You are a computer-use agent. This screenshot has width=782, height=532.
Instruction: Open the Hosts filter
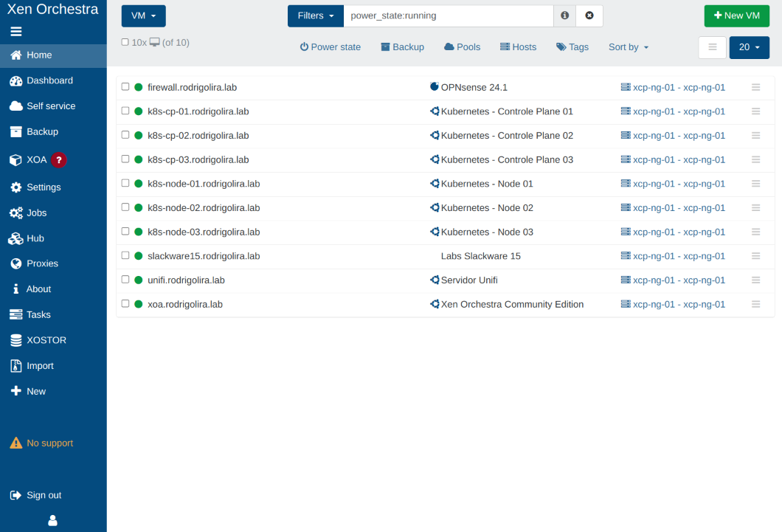pos(518,47)
